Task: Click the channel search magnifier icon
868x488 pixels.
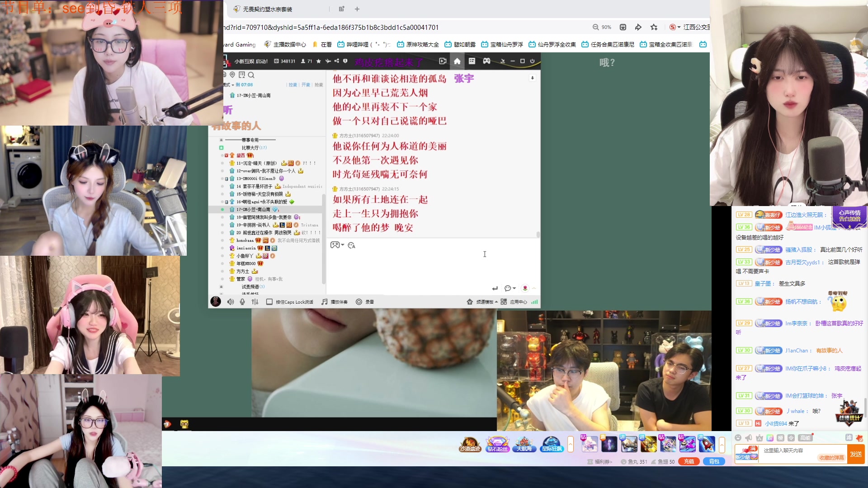Action: (x=251, y=75)
